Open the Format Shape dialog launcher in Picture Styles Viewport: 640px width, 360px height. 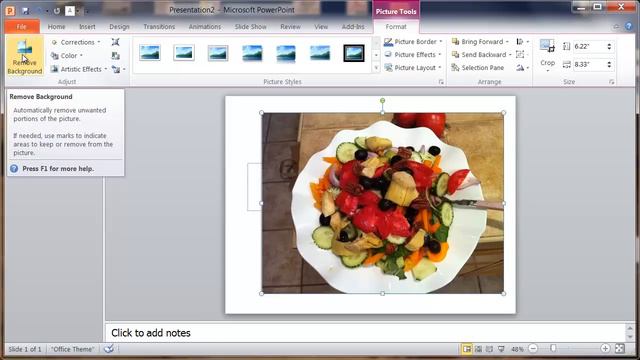coord(441,82)
